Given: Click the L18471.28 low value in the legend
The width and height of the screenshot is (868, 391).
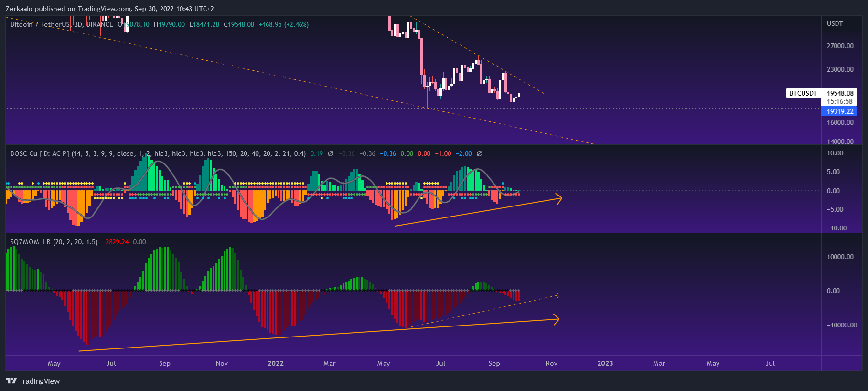Looking at the screenshot, I should click(204, 24).
